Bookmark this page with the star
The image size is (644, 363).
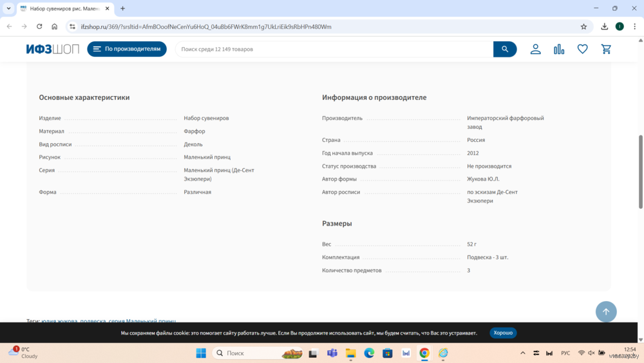coord(583,26)
